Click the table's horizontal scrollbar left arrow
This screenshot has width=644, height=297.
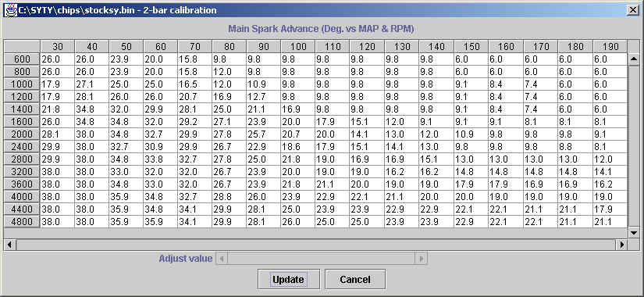coord(9,245)
